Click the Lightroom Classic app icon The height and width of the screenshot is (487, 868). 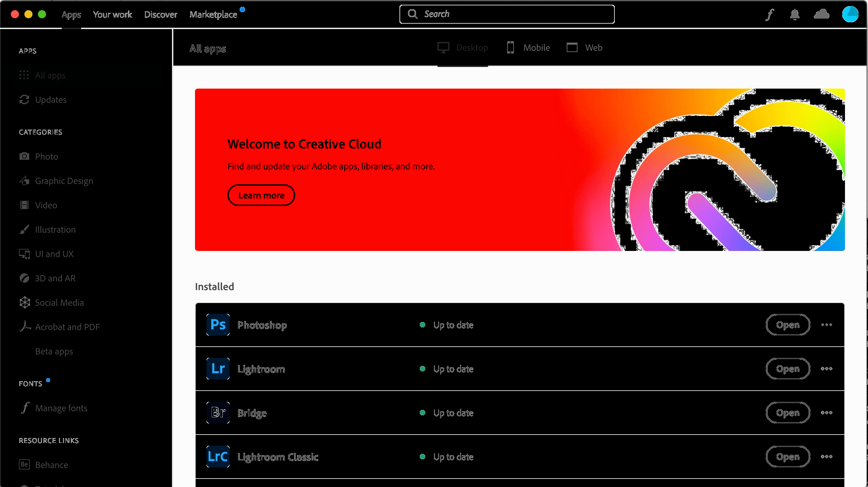coord(218,457)
